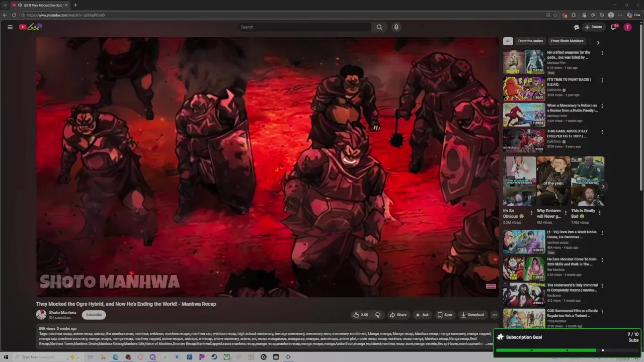Open options for 'Born into a Weak Noble' video
Image resolution: width=644 pixels, height=362 pixels.
coord(602,233)
